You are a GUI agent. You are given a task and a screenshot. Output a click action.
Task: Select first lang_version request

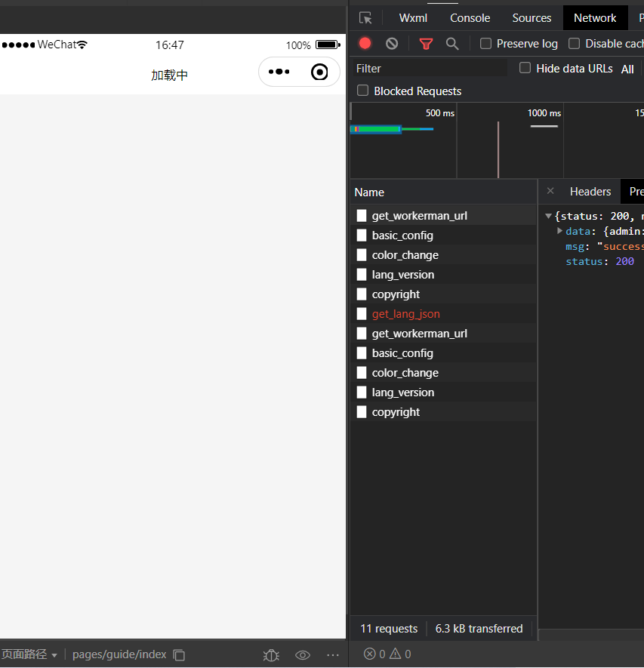point(443,274)
